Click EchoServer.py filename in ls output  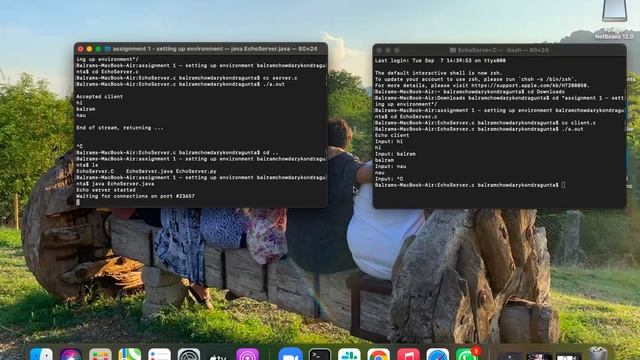point(196,171)
